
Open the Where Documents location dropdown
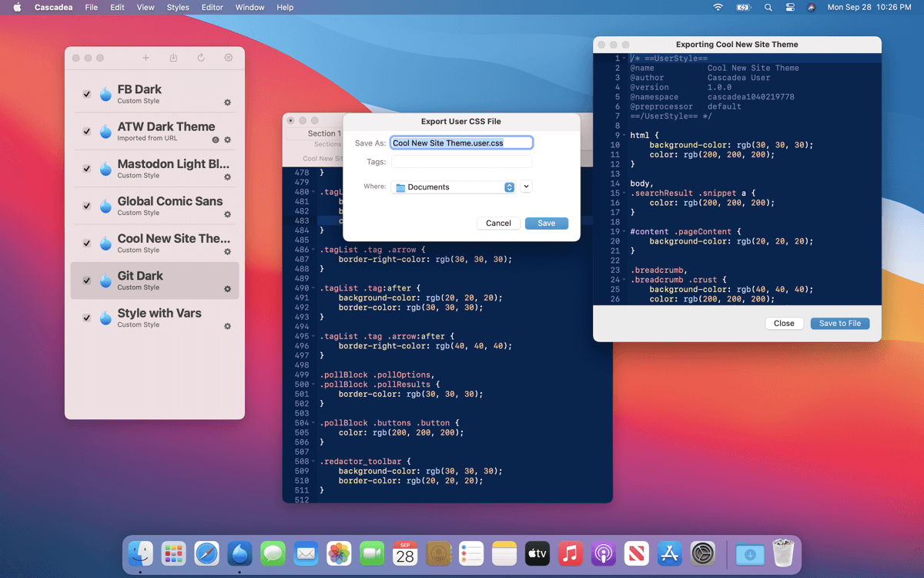453,187
